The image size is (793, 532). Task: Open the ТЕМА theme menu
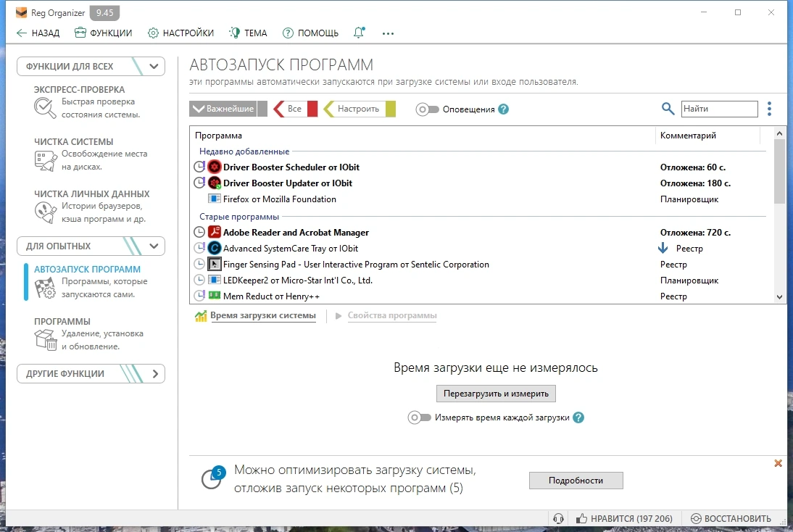point(248,33)
